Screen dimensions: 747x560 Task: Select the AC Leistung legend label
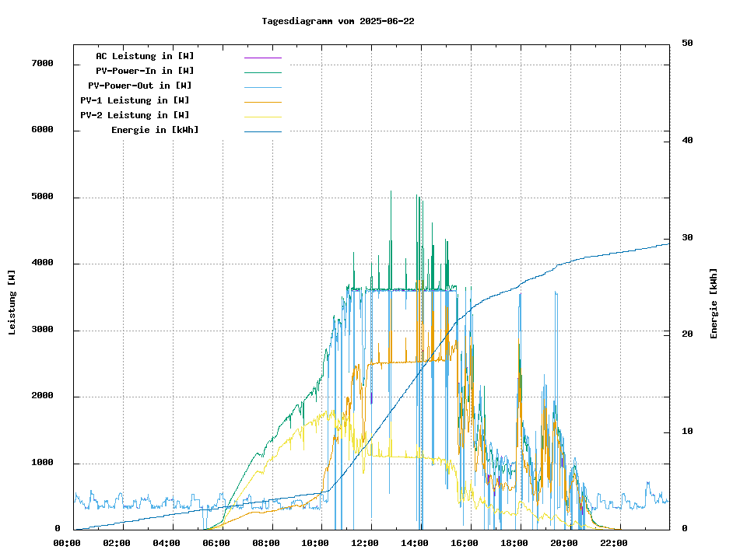coord(145,56)
